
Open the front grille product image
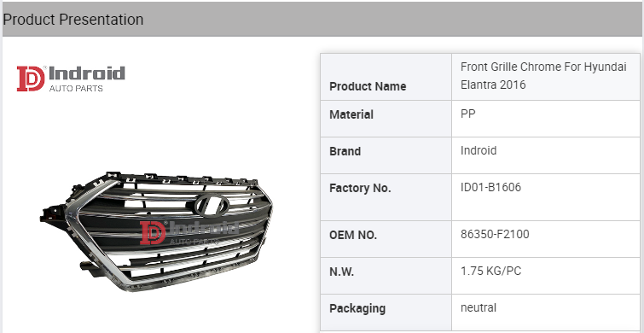pos(156,231)
